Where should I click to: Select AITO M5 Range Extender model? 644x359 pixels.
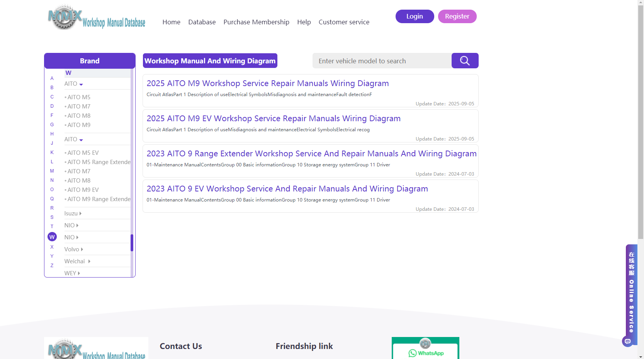(97, 162)
